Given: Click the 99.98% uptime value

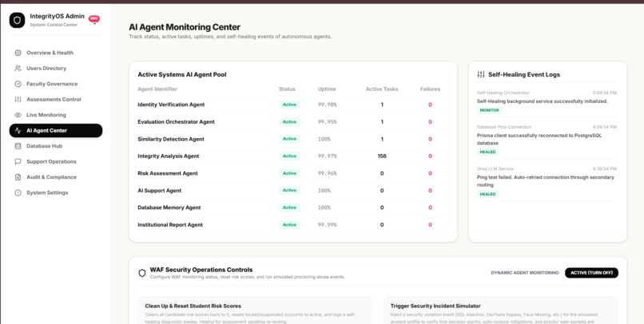Looking at the screenshot, I should click(328, 105).
